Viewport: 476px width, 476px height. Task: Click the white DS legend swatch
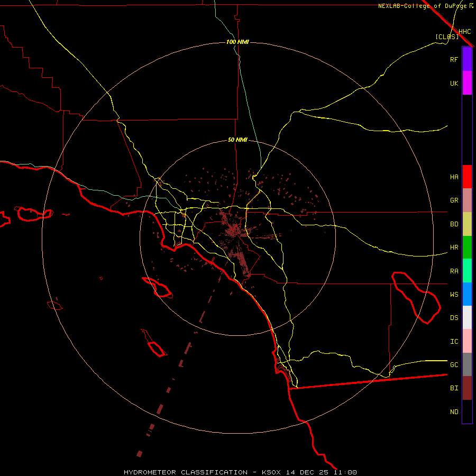click(x=467, y=317)
